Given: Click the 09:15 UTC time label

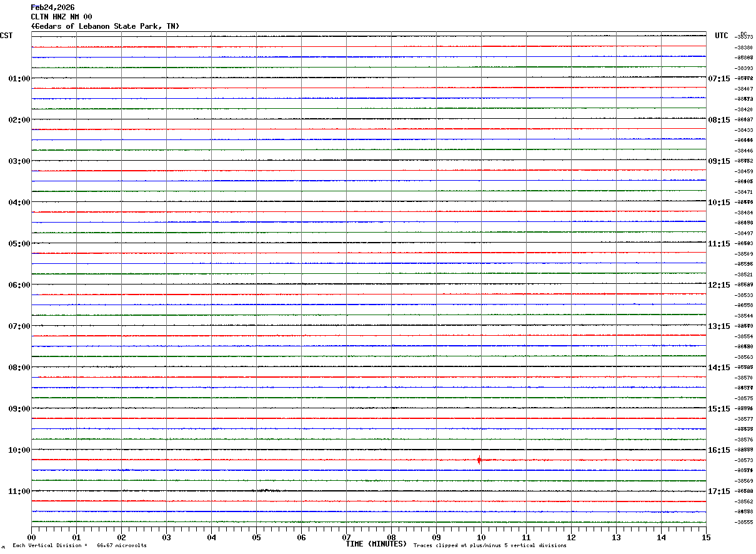Looking at the screenshot, I should 719,161.
